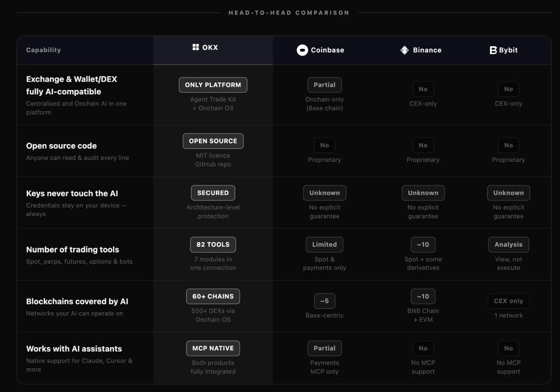This screenshot has height=392, width=560.
Task: Click Coinbase's Partial badge above Payments MCP only
Action: coord(324,348)
